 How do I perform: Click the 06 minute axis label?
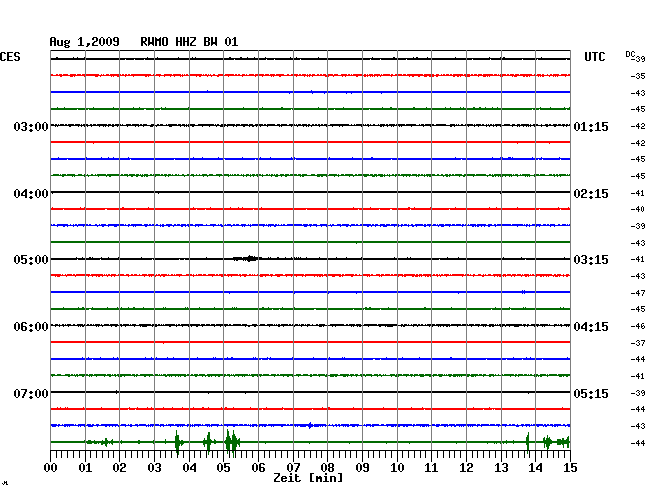pos(258,467)
